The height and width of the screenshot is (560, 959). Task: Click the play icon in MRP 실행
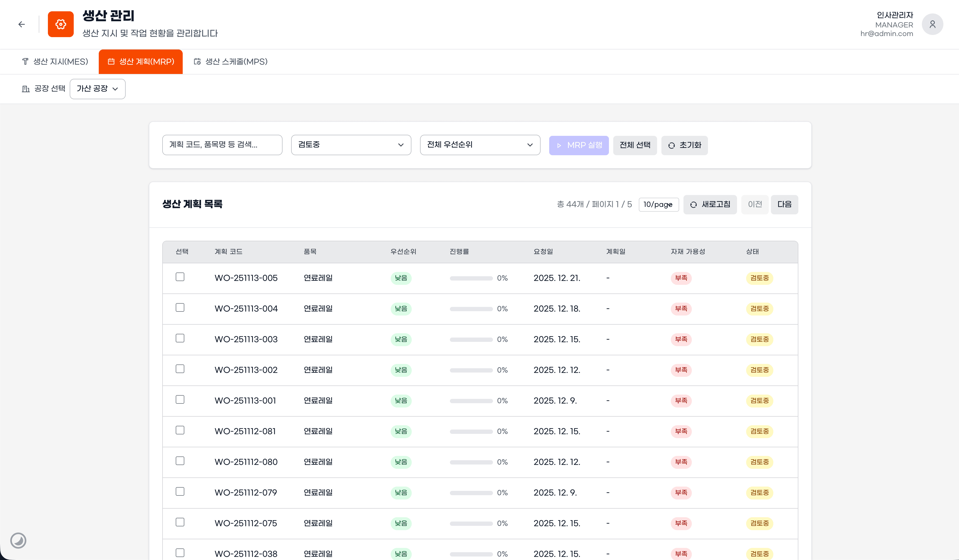[x=559, y=145]
